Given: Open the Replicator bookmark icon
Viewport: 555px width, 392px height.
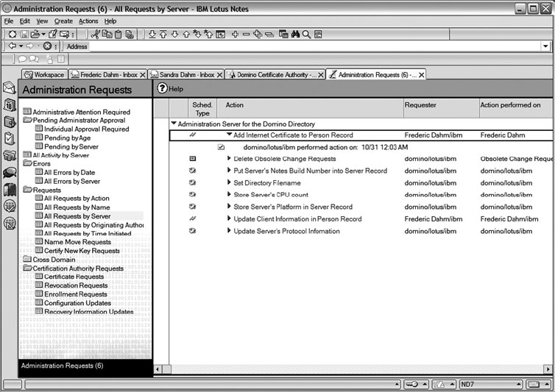Looking at the screenshot, I should coord(10,155).
